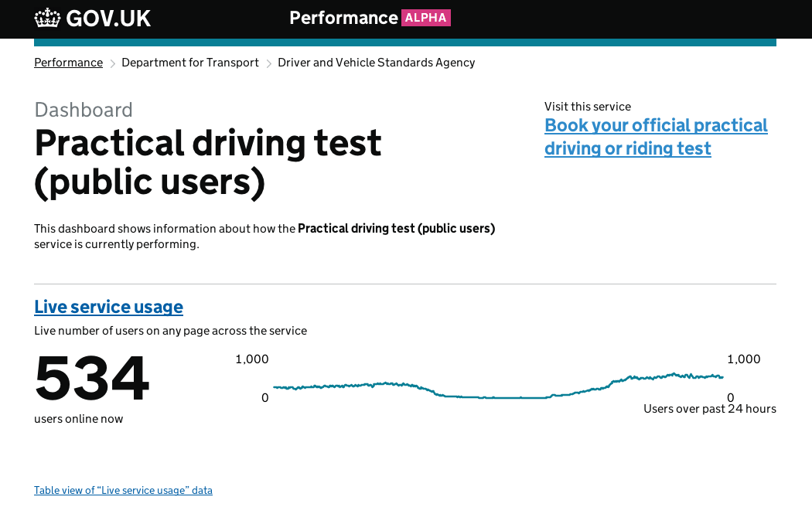The width and height of the screenshot is (812, 524).
Task: Click the Live service usage heading link
Action: click(x=108, y=306)
